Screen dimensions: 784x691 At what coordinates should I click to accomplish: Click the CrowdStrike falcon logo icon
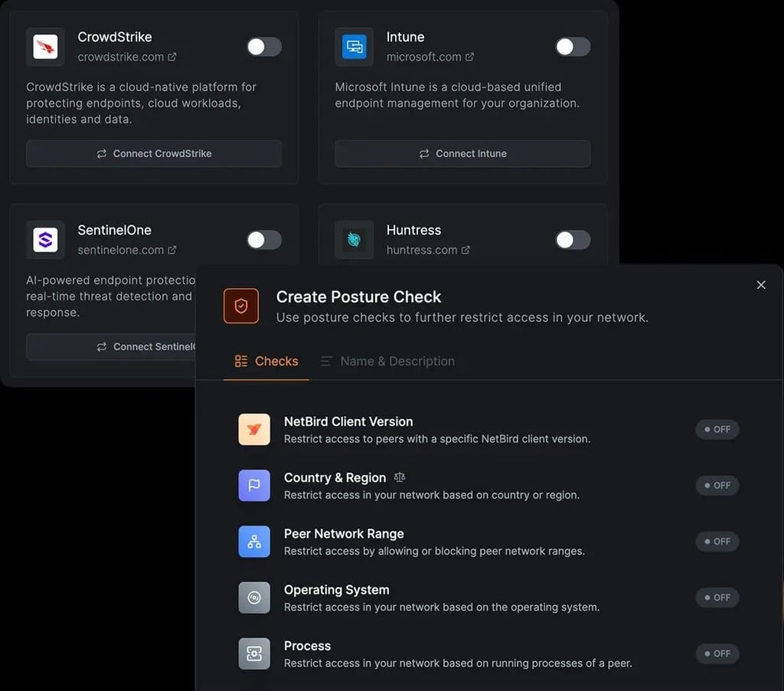(x=45, y=47)
